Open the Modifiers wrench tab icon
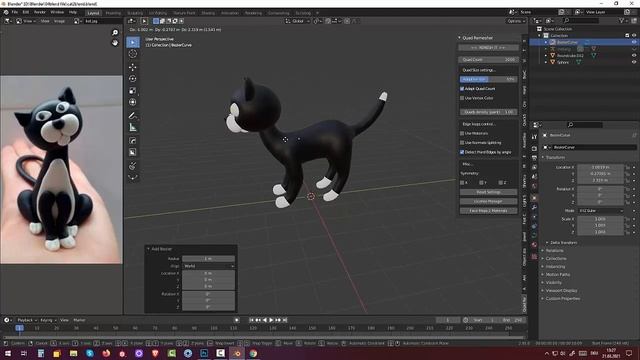The width and height of the screenshot is (640, 360). 534,207
